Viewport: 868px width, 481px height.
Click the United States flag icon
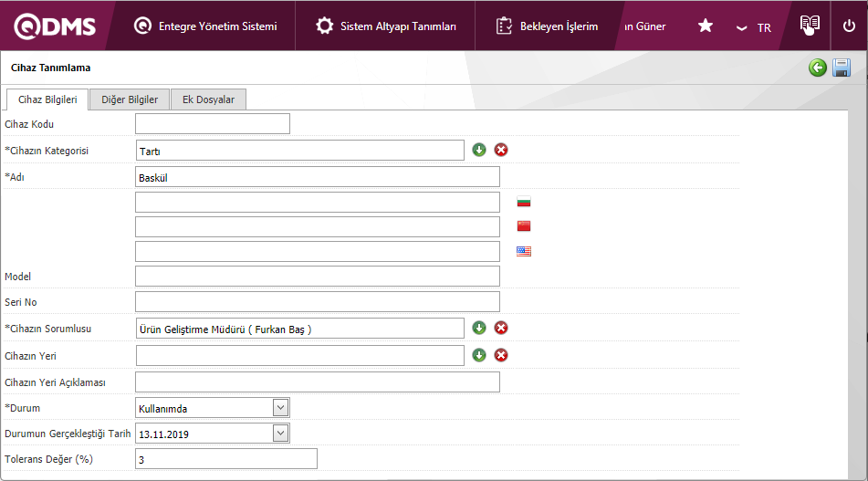[524, 251]
